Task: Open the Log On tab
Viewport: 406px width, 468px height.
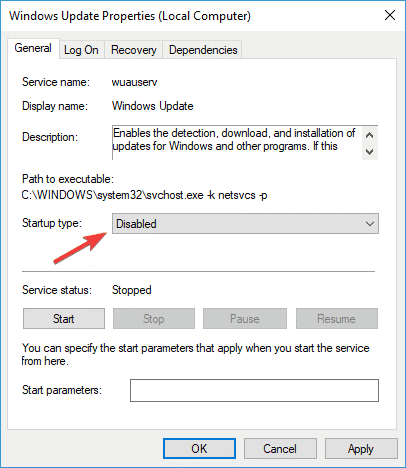Action: [81, 50]
